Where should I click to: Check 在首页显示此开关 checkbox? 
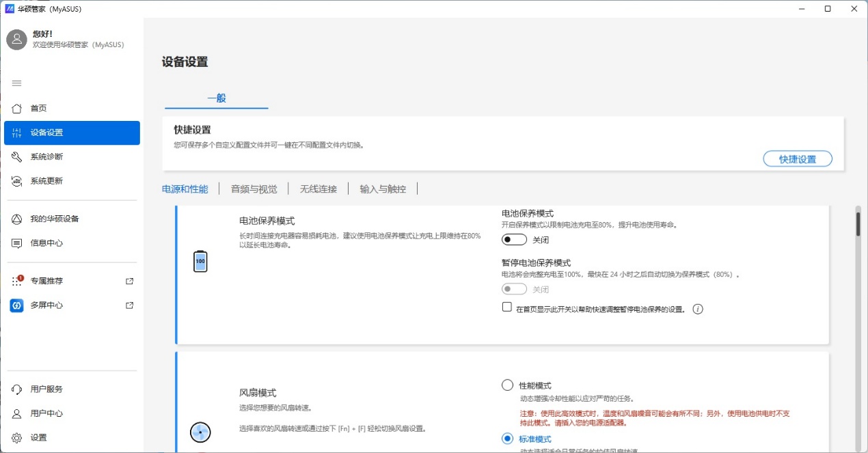point(507,307)
